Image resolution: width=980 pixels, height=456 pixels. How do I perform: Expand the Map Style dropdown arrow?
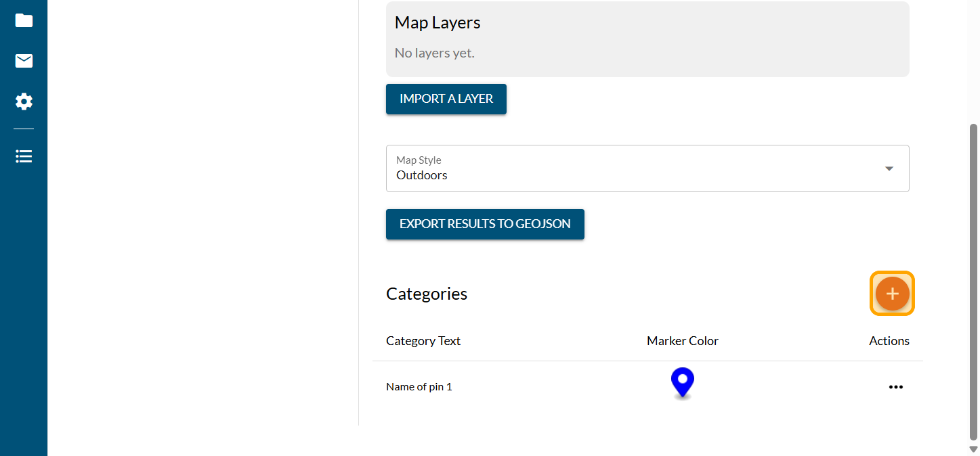click(x=889, y=168)
